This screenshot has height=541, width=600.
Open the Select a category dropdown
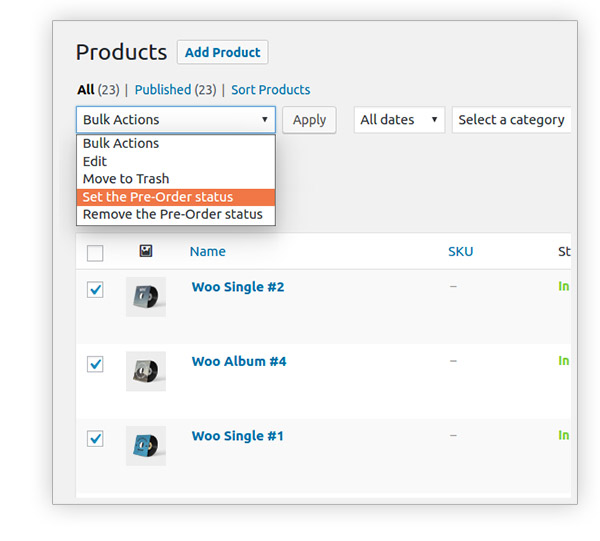click(511, 120)
